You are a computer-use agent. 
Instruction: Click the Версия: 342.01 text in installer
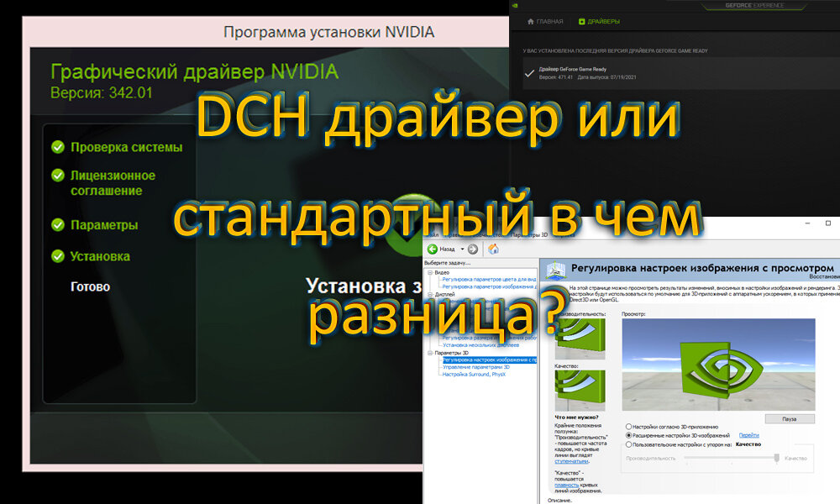[102, 92]
